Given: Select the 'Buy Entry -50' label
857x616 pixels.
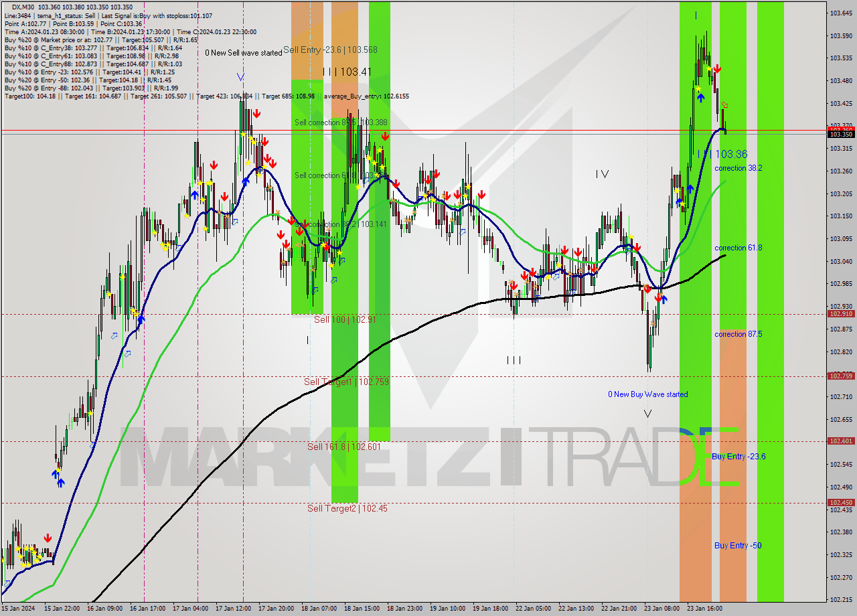Looking at the screenshot, I should 738,546.
